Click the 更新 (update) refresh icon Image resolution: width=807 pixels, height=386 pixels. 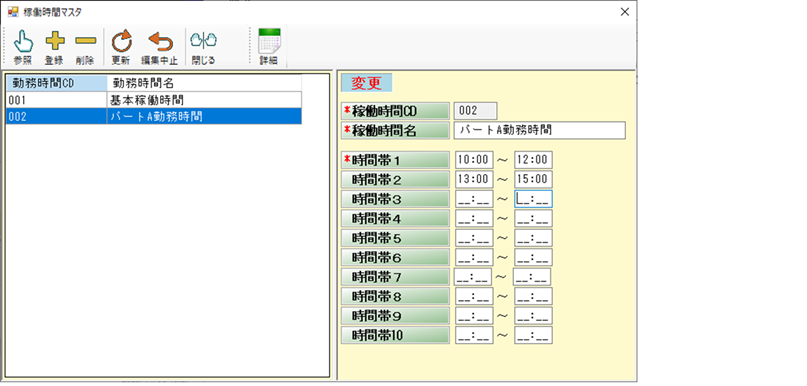pyautogui.click(x=121, y=41)
